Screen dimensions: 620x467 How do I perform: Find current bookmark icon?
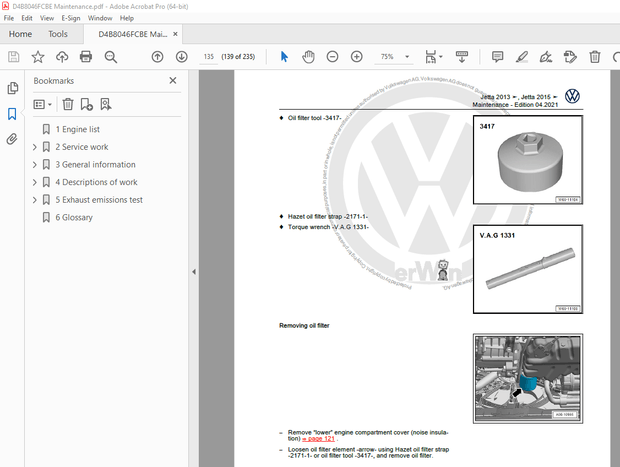[106, 104]
